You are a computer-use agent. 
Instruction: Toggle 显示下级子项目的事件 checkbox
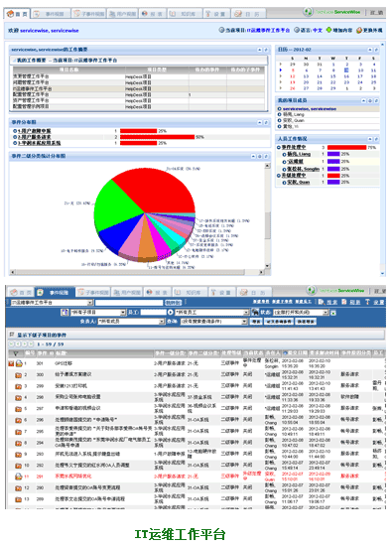12,335
